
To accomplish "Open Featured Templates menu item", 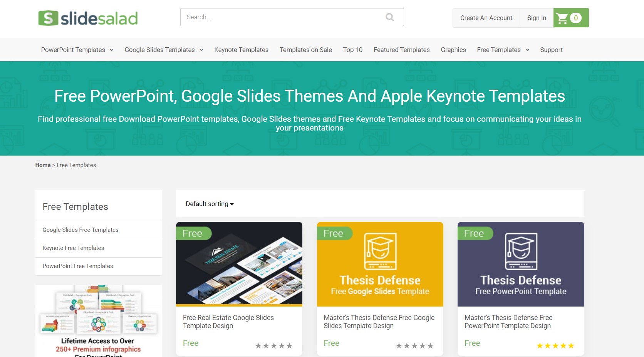I will 401,50.
